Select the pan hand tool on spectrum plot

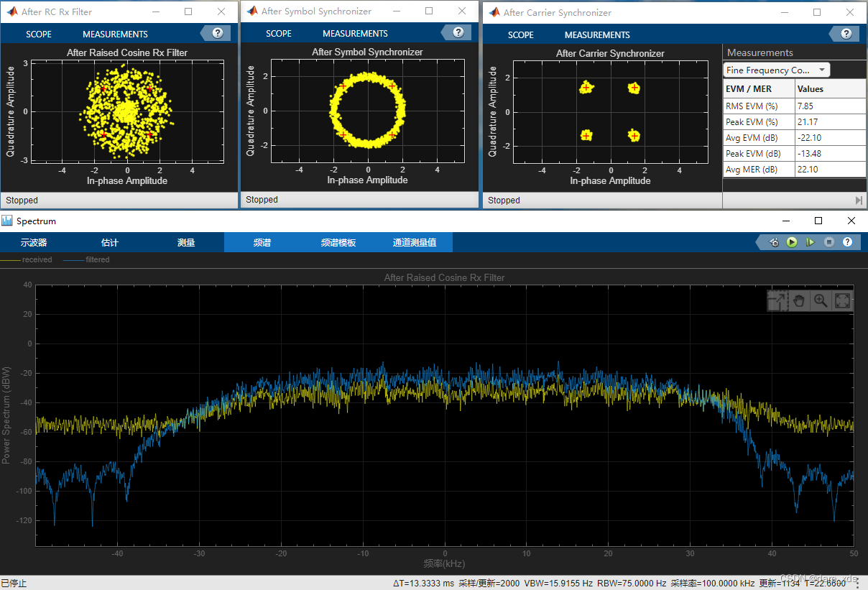(799, 300)
